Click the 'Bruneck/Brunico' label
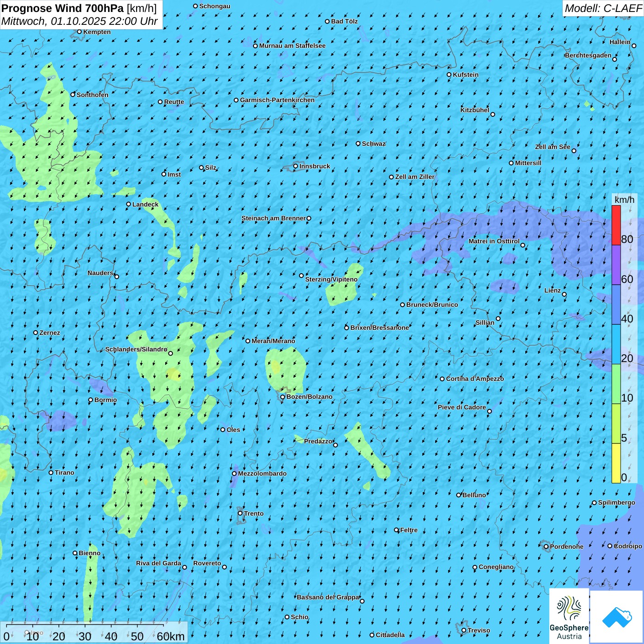The height and width of the screenshot is (644, 644). 432,305
